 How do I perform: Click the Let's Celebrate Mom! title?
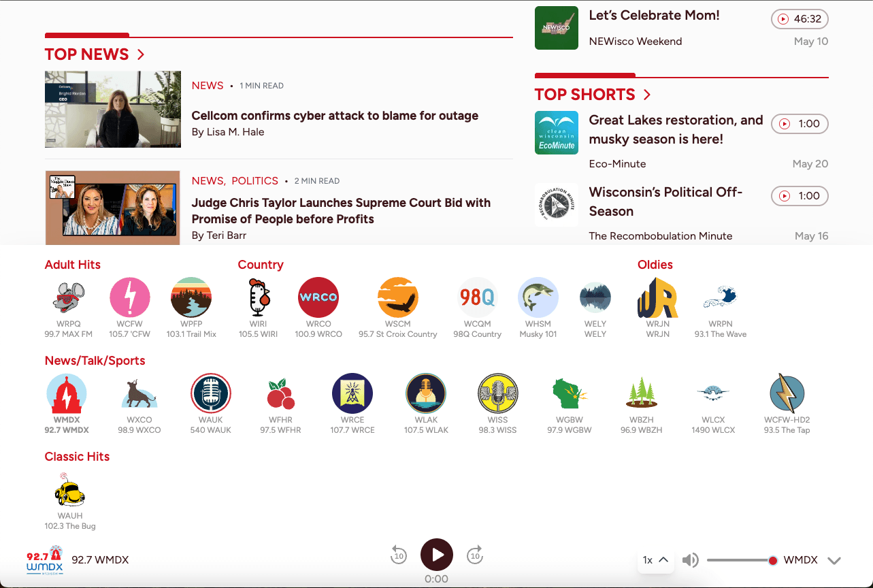pos(654,15)
